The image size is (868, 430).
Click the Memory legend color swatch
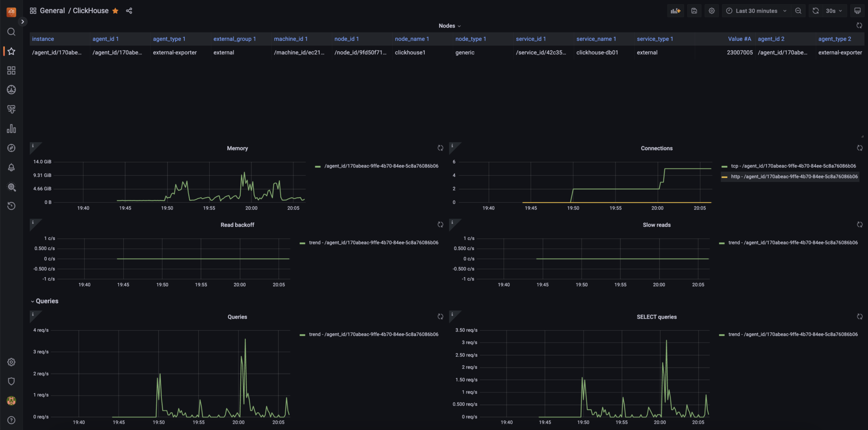coord(318,167)
